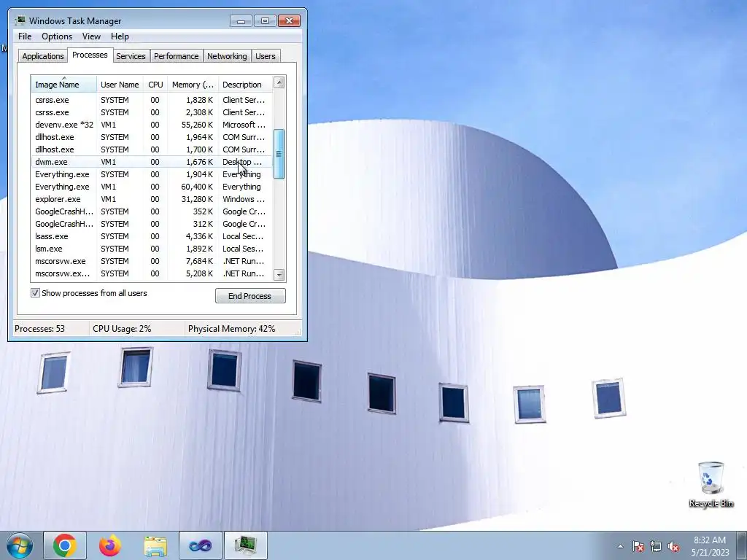Image resolution: width=747 pixels, height=560 pixels.
Task: Click the Task Manager title bar icon
Action: pos(20,20)
